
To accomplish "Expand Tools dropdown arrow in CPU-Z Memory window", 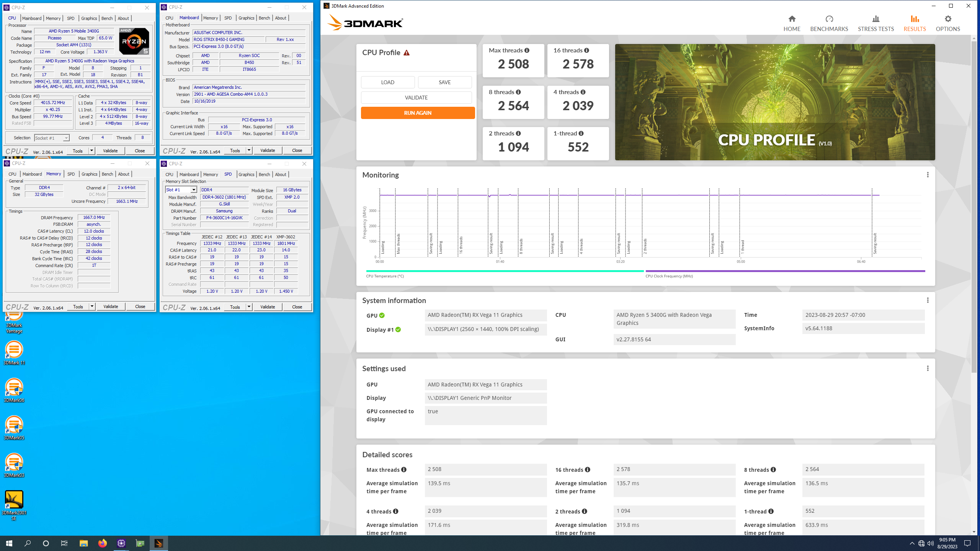I will tap(92, 306).
